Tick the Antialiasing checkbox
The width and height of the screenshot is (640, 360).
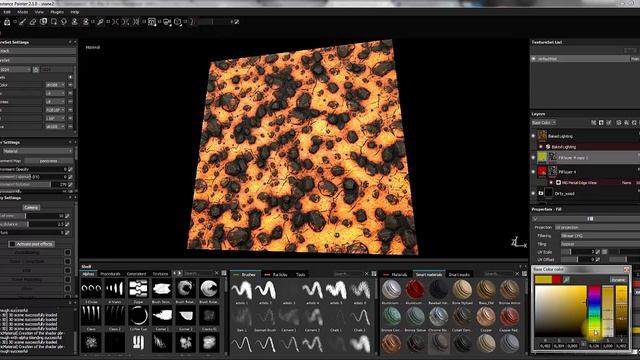pos(68,253)
